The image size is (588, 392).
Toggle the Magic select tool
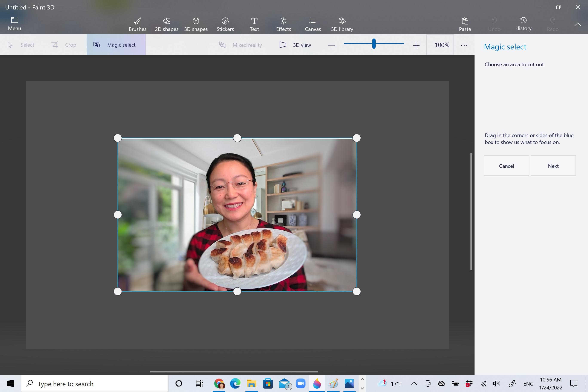coord(116,45)
